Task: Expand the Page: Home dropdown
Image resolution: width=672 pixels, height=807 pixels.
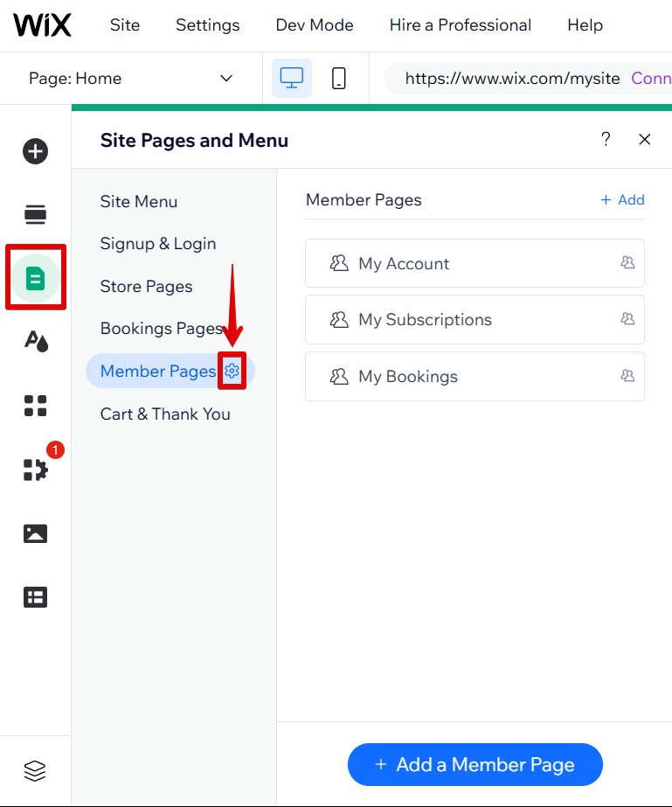Action: click(x=131, y=79)
